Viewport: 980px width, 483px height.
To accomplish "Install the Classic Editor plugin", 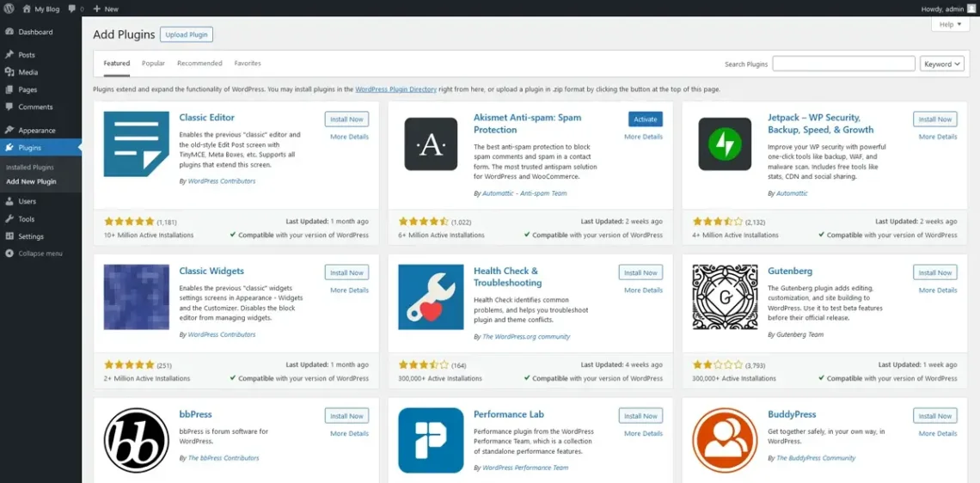I will pos(347,119).
